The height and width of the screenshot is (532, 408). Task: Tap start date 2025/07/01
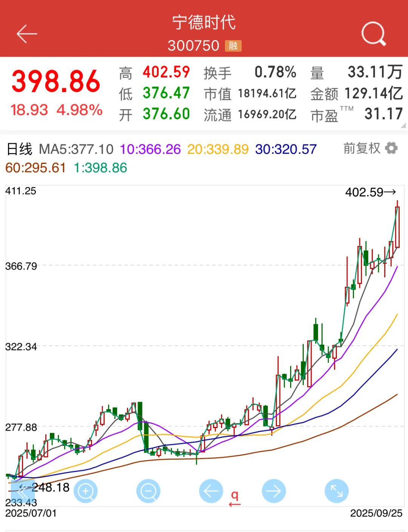(31, 513)
